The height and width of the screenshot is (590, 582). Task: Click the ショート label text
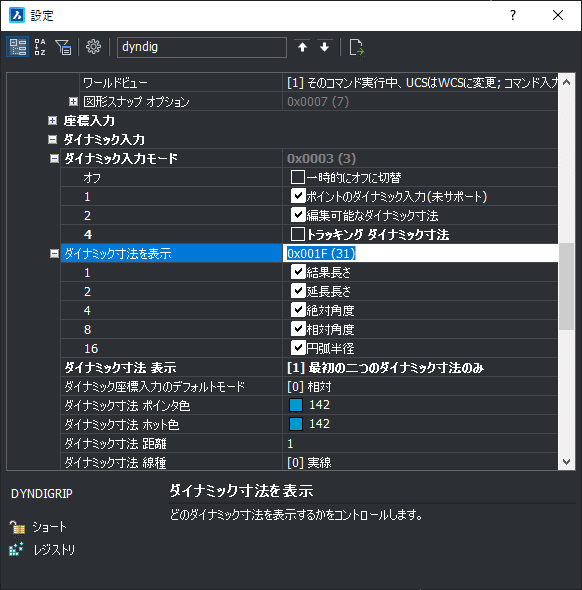tap(49, 527)
